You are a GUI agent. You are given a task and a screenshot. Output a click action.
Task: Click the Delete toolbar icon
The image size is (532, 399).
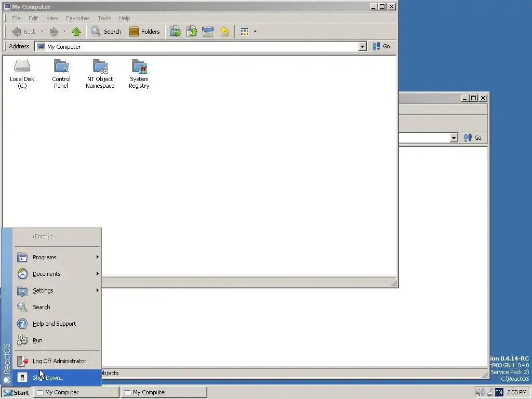[x=208, y=32]
